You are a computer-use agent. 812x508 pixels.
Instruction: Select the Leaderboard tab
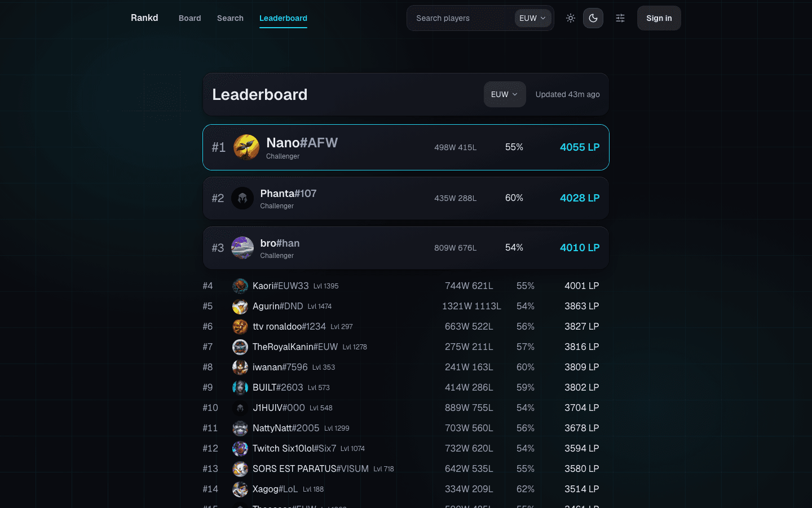point(283,18)
